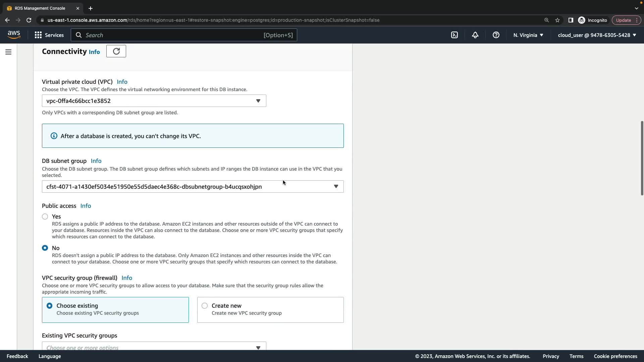
Task: Open the Services grid menu
Action: pos(49,35)
